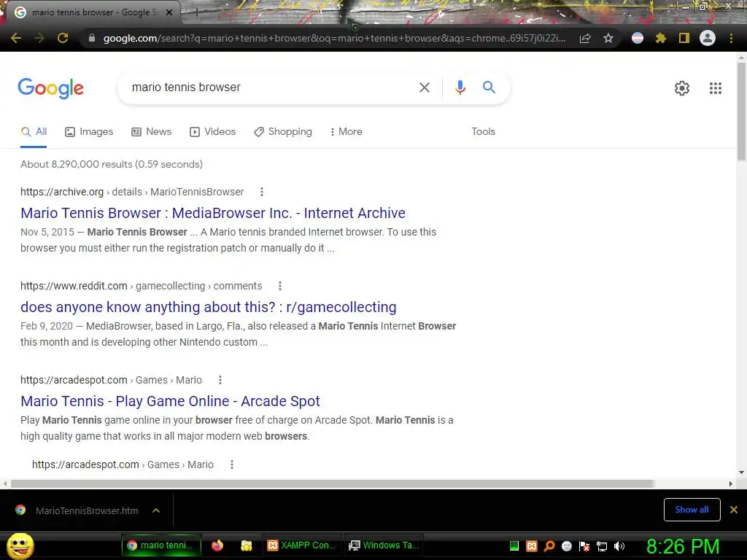The image size is (747, 560).
Task: Click the 'About 8,290,000 results' text
Action: click(x=112, y=164)
